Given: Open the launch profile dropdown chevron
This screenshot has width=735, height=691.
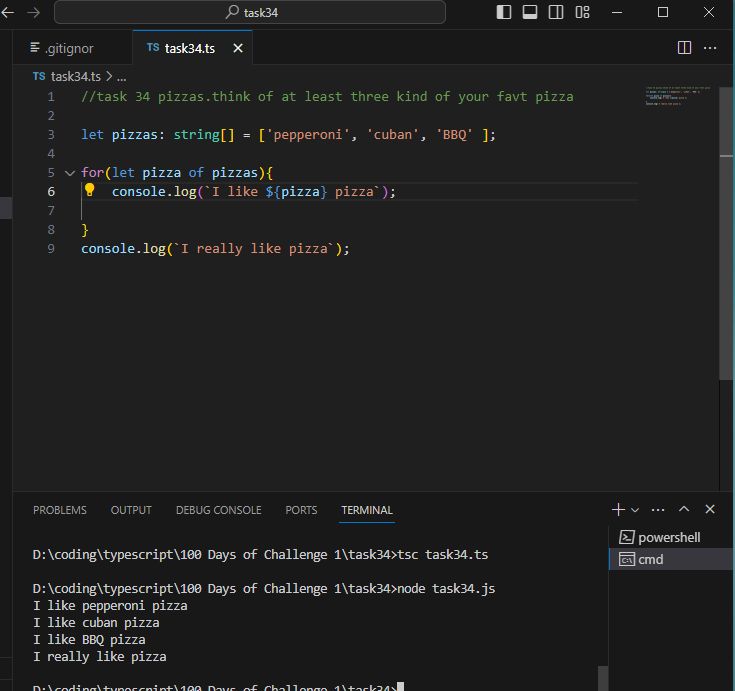Looking at the screenshot, I should pyautogui.click(x=635, y=510).
